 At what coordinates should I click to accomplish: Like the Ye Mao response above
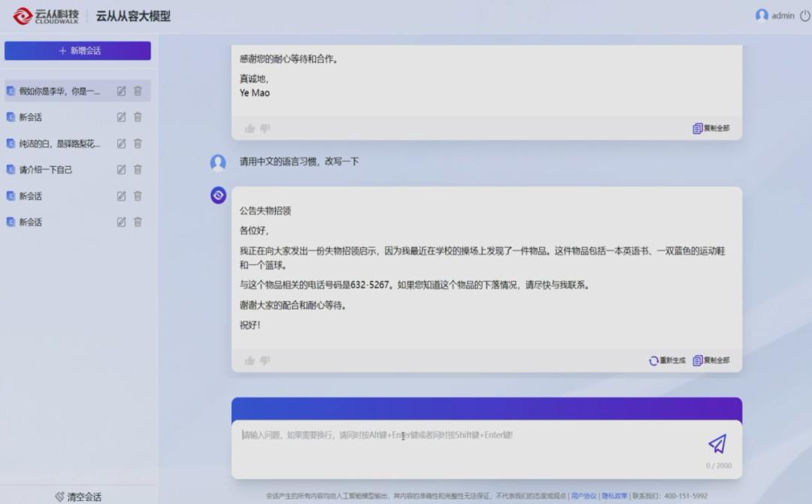pos(250,128)
